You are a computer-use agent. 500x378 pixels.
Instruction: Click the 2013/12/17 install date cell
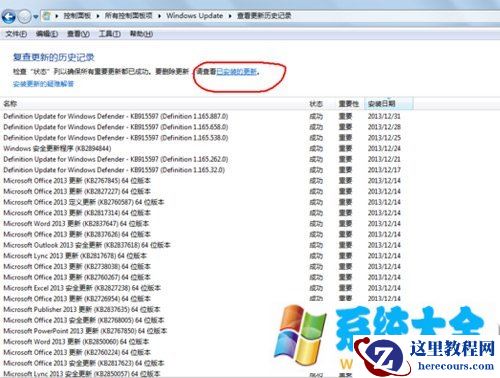click(384, 170)
